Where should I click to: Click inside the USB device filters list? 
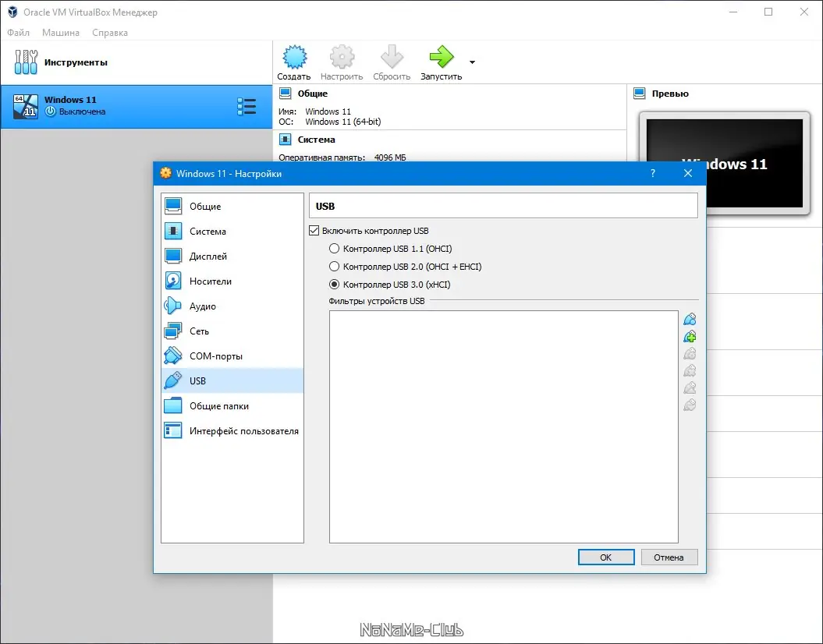503,426
